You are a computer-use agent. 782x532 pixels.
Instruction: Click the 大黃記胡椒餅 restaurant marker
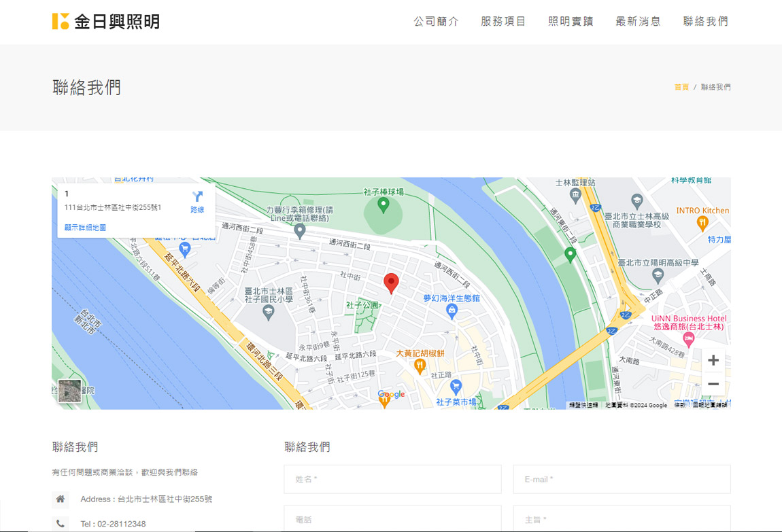420,367
